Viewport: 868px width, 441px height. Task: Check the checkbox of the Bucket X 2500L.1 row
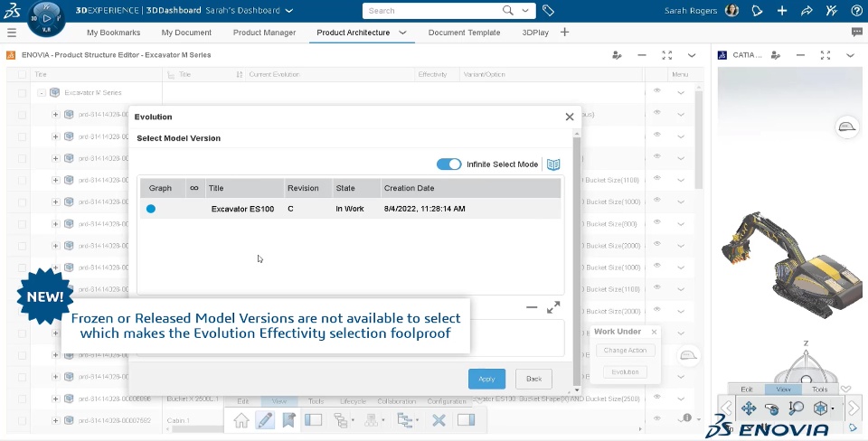22,399
